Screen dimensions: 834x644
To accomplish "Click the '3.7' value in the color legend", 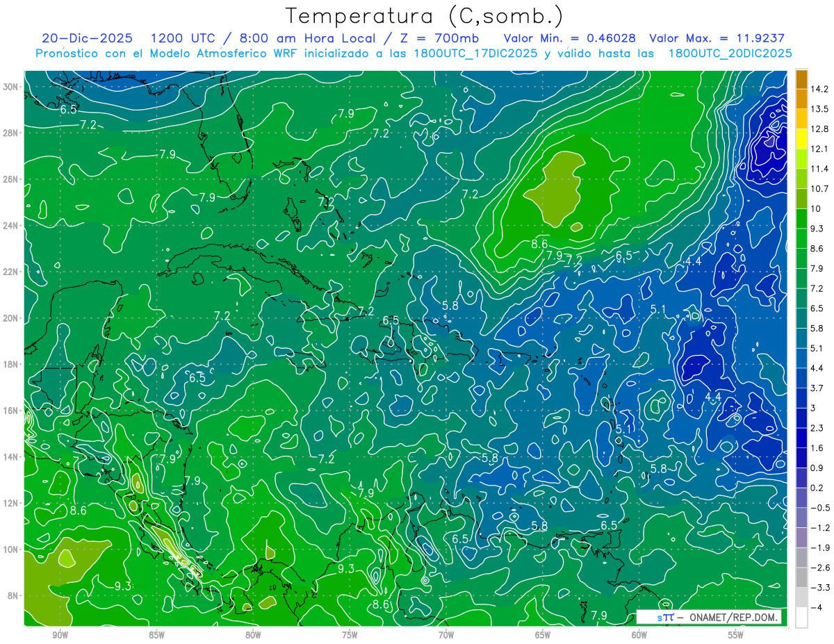I will point(818,388).
